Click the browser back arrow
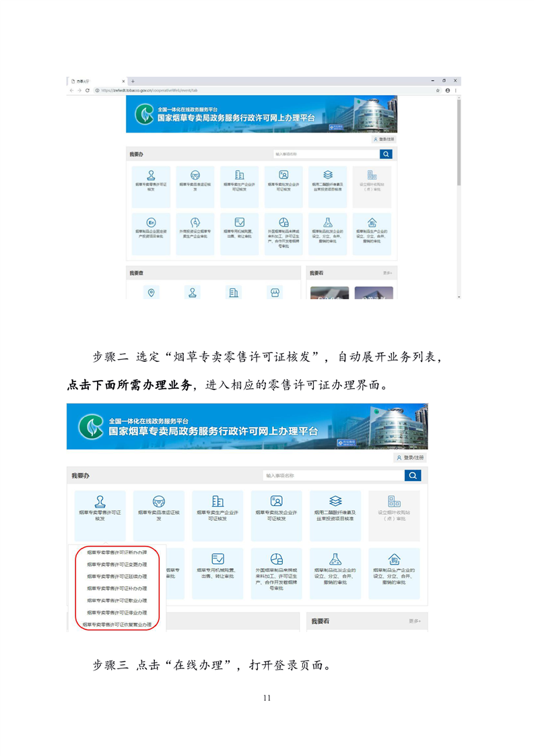 point(72,90)
